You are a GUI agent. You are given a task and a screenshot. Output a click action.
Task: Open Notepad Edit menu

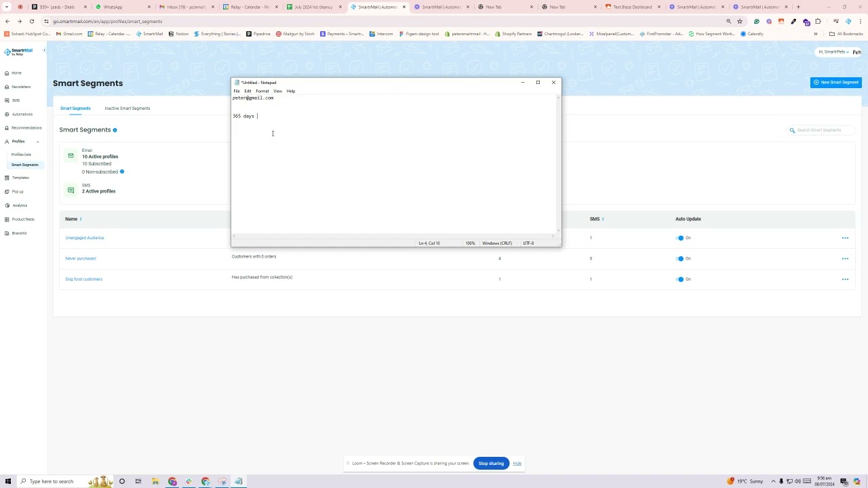pyautogui.click(x=248, y=91)
